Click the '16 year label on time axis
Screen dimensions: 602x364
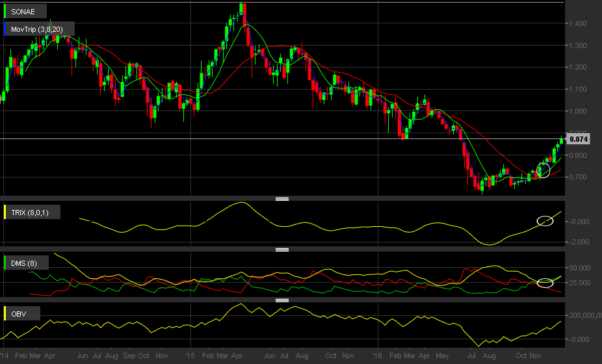coord(377,356)
